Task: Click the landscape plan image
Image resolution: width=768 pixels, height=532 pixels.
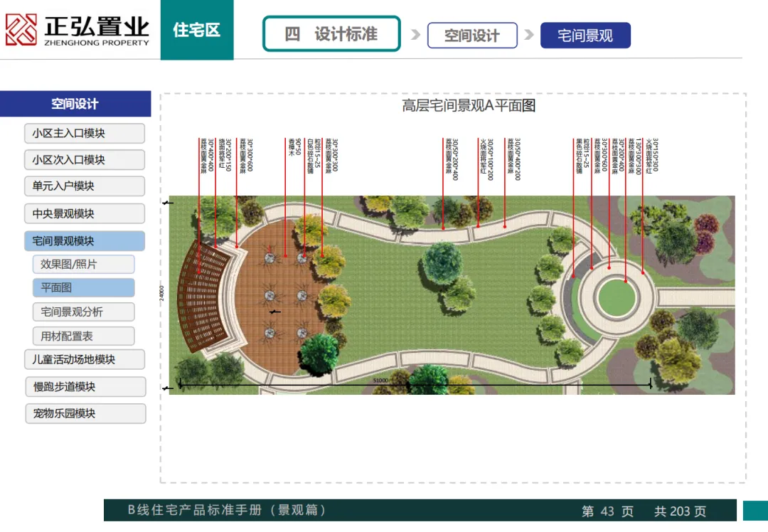Action: tap(452, 295)
